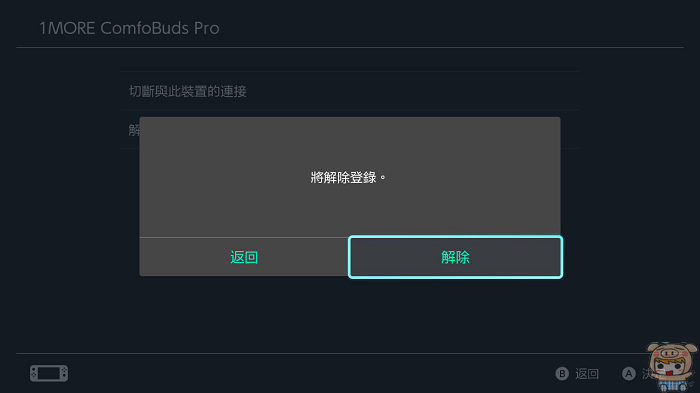This screenshot has width=700, height=393.
Task: Click the partially hidden 決定 label
Action: click(646, 374)
